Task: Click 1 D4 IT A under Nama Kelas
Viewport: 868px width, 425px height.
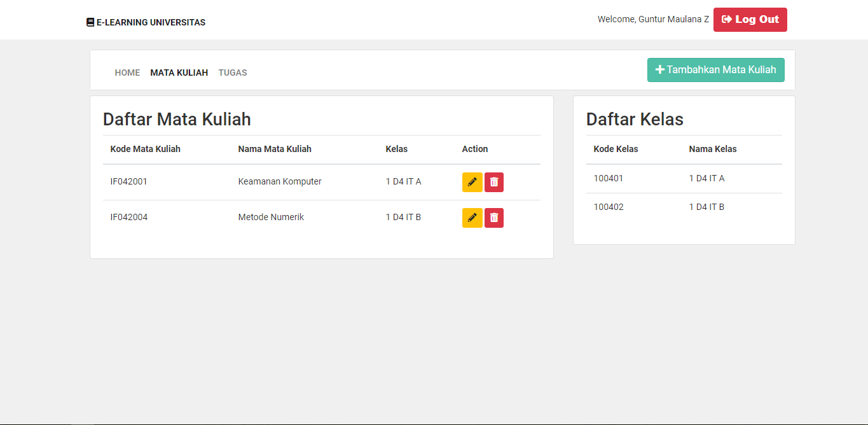Action: (x=706, y=178)
